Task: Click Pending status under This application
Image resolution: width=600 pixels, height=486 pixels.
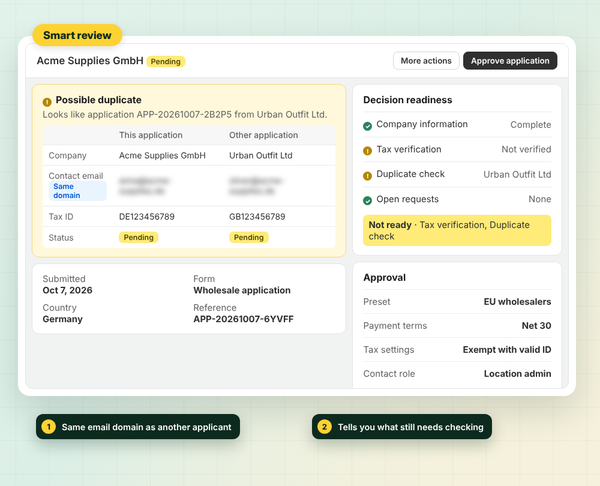Action: click(x=139, y=237)
